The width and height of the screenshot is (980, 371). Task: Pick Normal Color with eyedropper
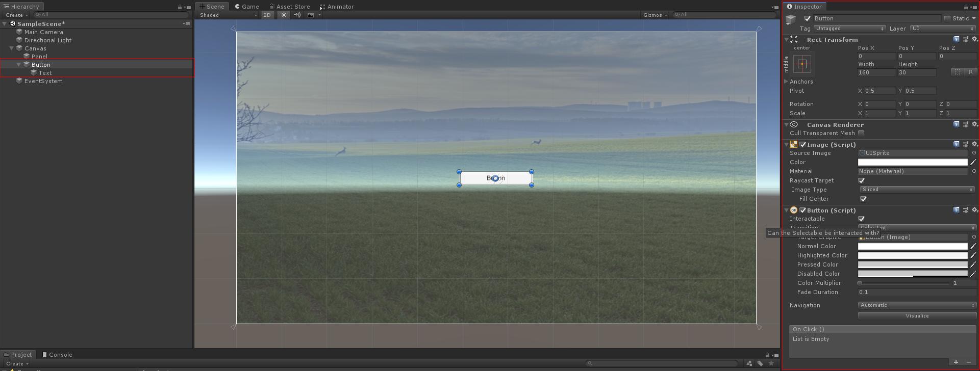tap(973, 246)
